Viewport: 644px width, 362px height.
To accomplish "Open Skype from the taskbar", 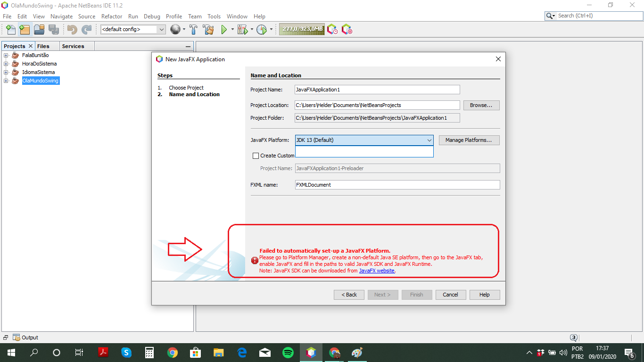I will pos(126,352).
